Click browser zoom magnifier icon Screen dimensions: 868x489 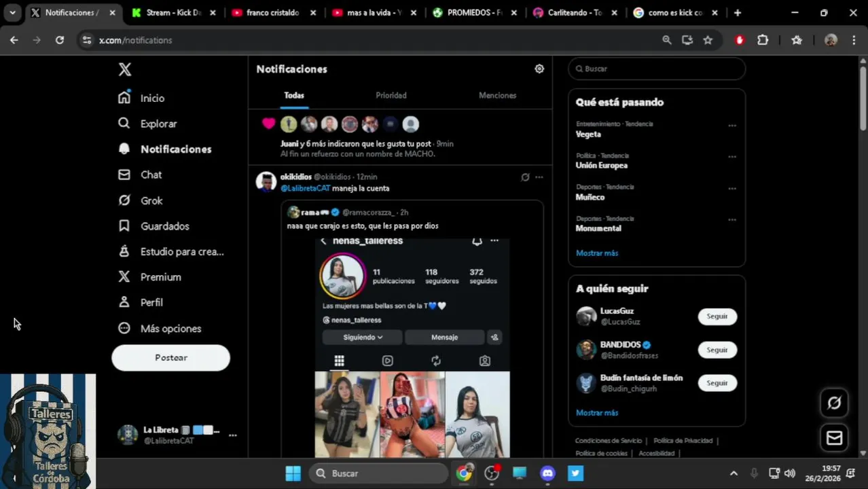click(x=667, y=40)
